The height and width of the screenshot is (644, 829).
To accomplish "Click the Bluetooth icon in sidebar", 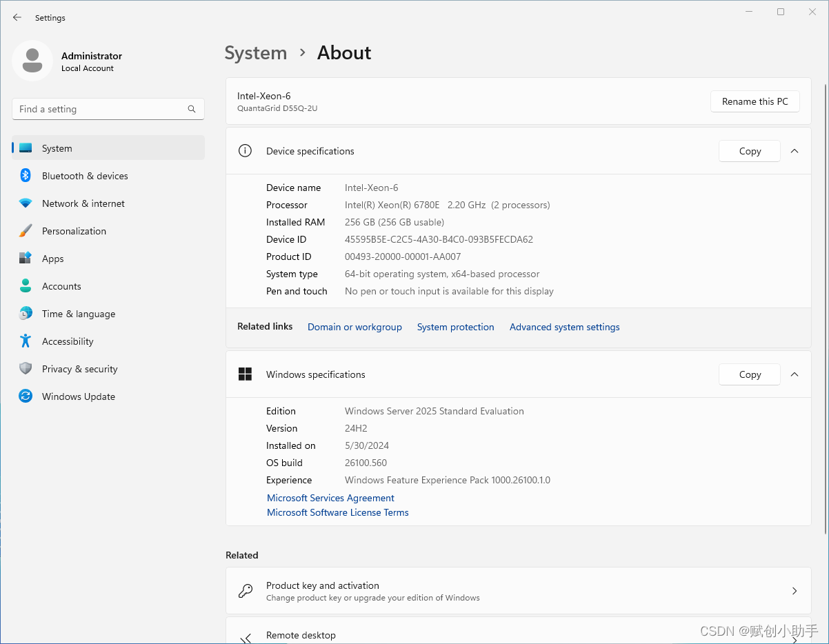I will tap(26, 176).
